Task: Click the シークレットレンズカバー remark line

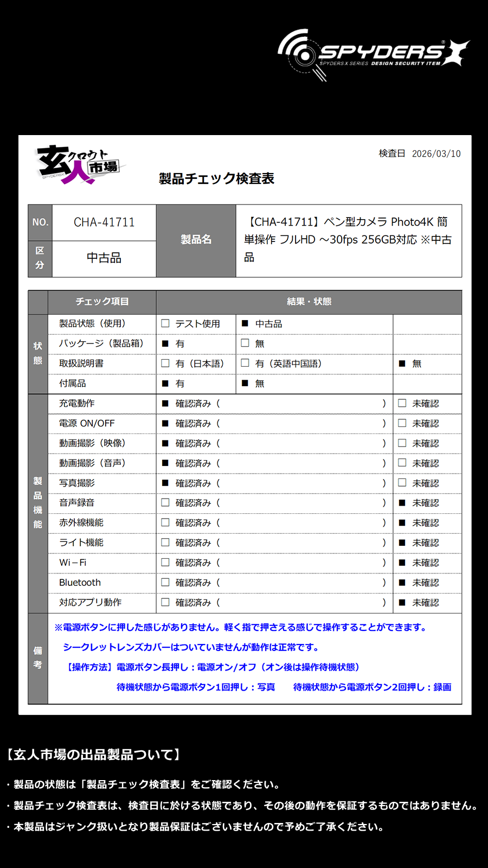Action: [192, 647]
